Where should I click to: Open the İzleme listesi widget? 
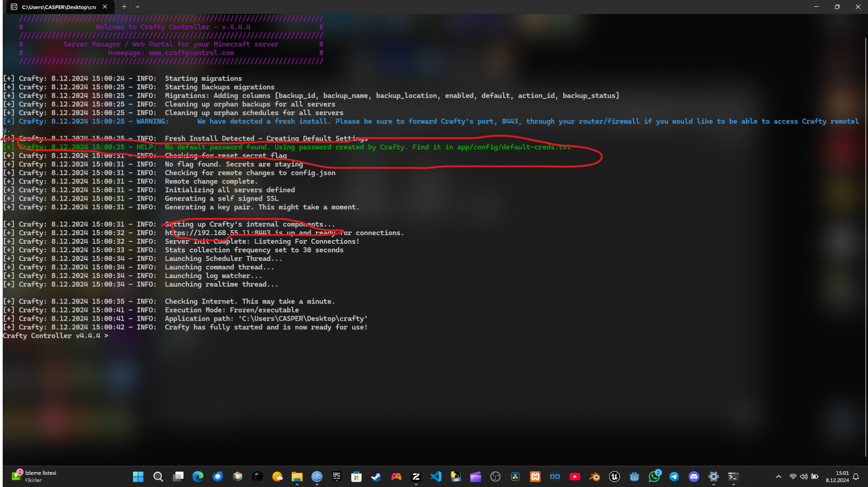34,477
